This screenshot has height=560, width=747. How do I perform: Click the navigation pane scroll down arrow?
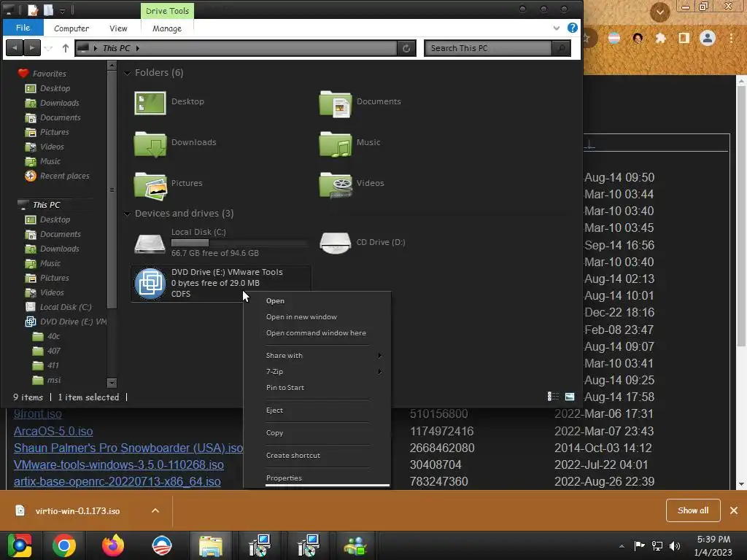pos(112,382)
